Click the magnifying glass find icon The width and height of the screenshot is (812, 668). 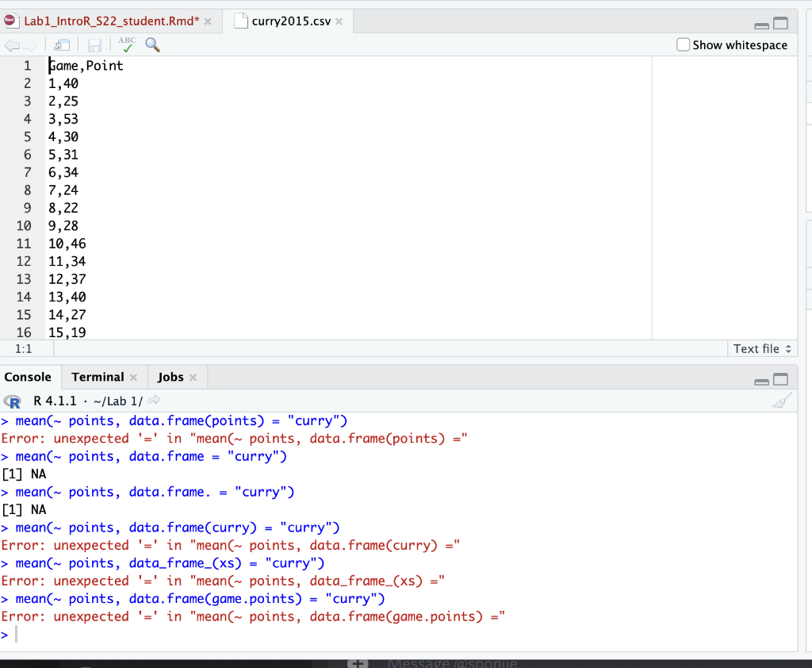pyautogui.click(x=152, y=45)
